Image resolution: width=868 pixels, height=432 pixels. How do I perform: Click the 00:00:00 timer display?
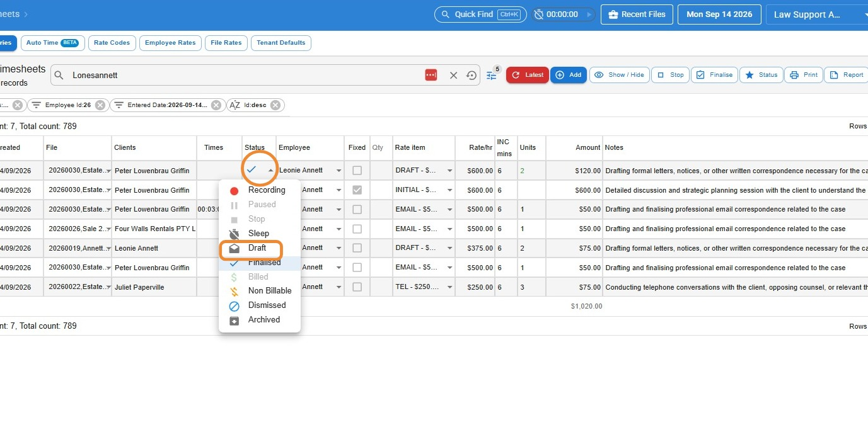coord(562,14)
